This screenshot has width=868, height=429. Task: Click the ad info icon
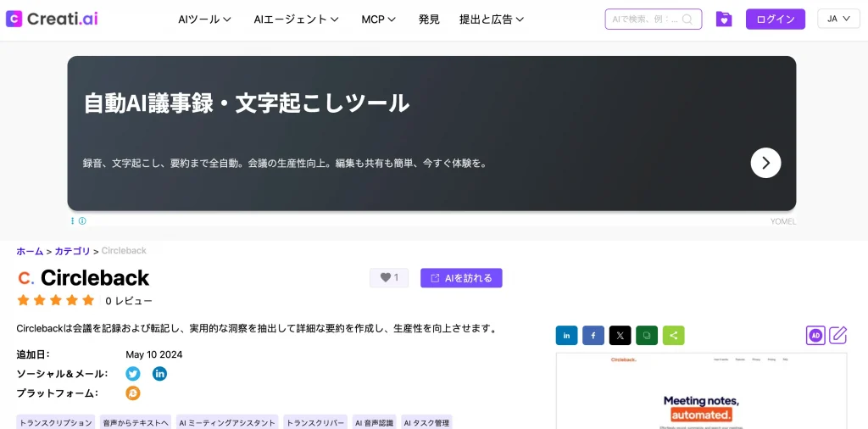click(82, 221)
